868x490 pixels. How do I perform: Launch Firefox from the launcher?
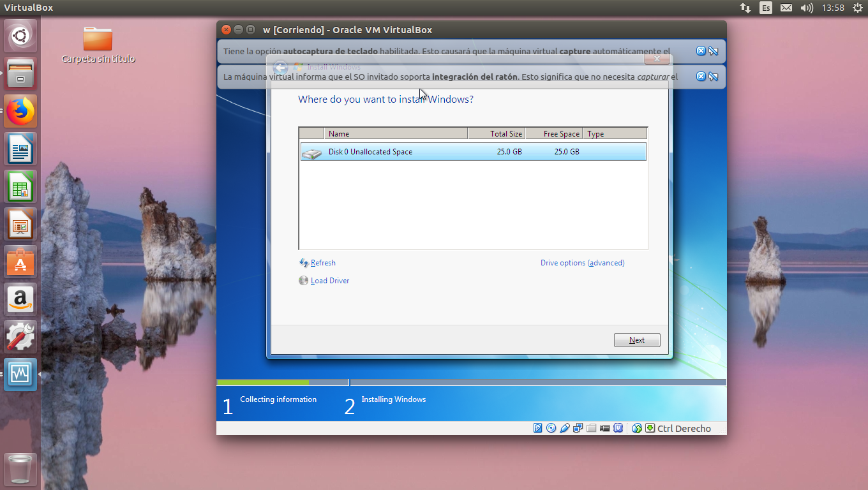(x=20, y=112)
